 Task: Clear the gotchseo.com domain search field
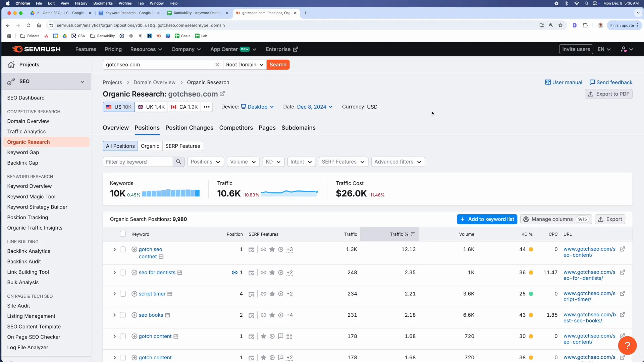point(217,65)
